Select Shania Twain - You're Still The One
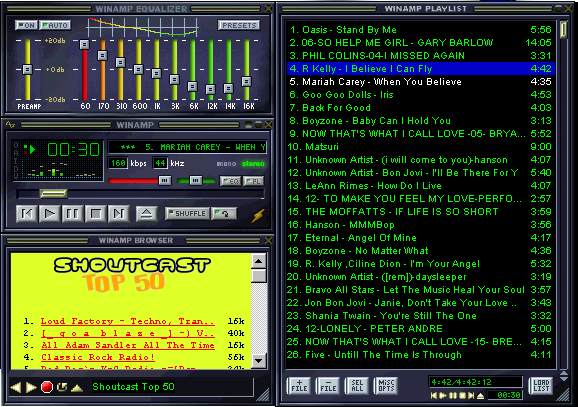The image size is (578, 407). tap(420, 316)
